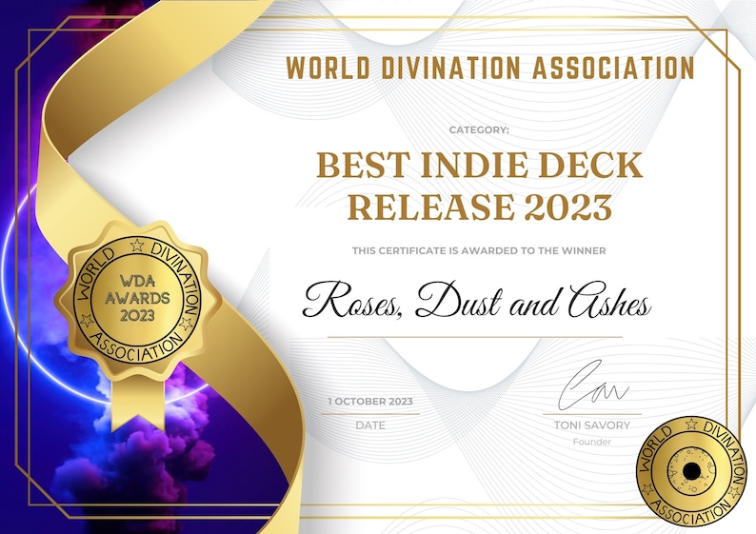Click the name "TONI SAVORY"

click(x=592, y=425)
